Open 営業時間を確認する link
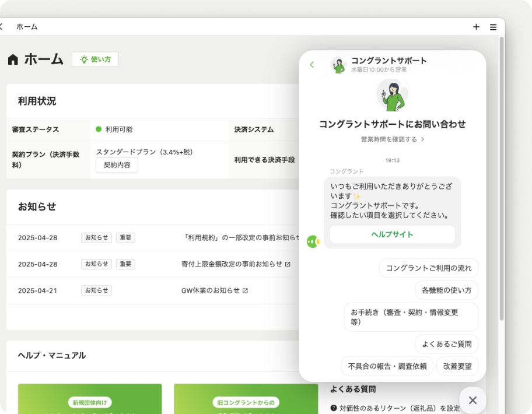Image resolution: width=532 pixels, height=414 pixels. [392, 139]
